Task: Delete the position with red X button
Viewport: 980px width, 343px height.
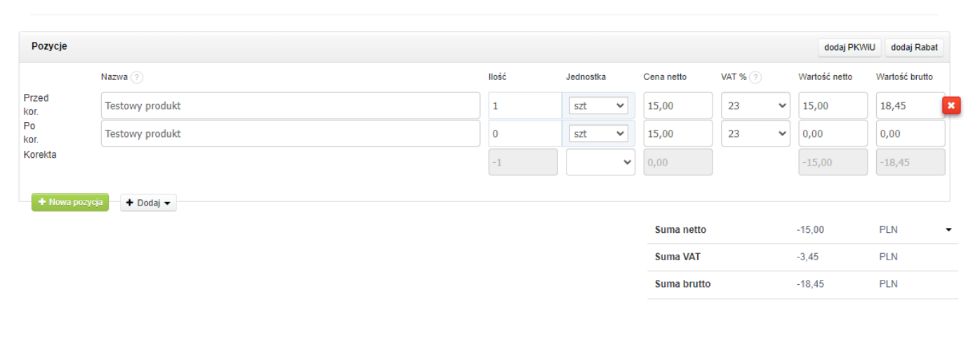Action: [951, 105]
